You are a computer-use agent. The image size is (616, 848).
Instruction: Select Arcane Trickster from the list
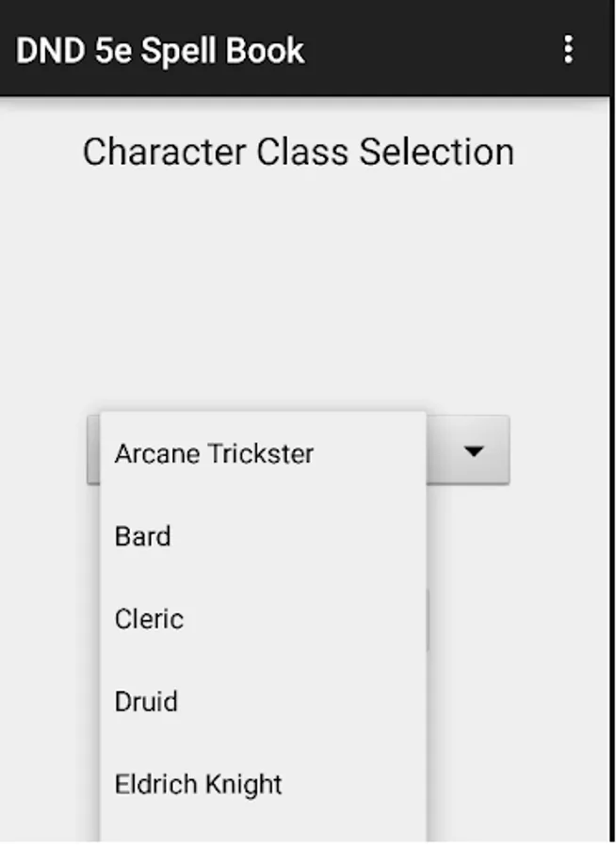(x=215, y=453)
